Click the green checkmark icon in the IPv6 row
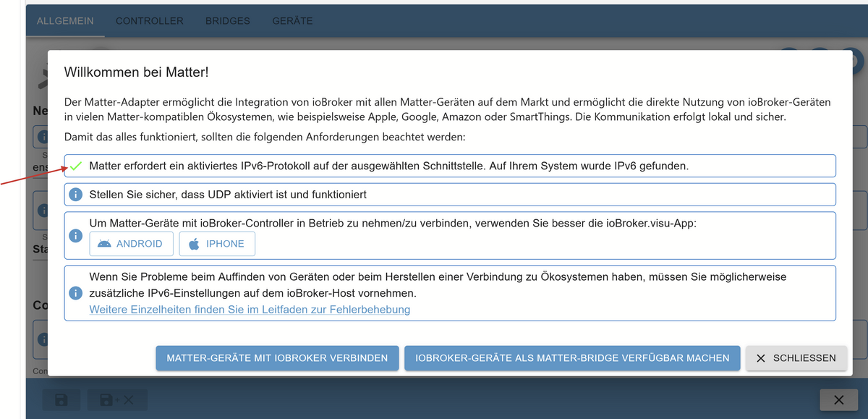868x419 pixels. (x=75, y=166)
